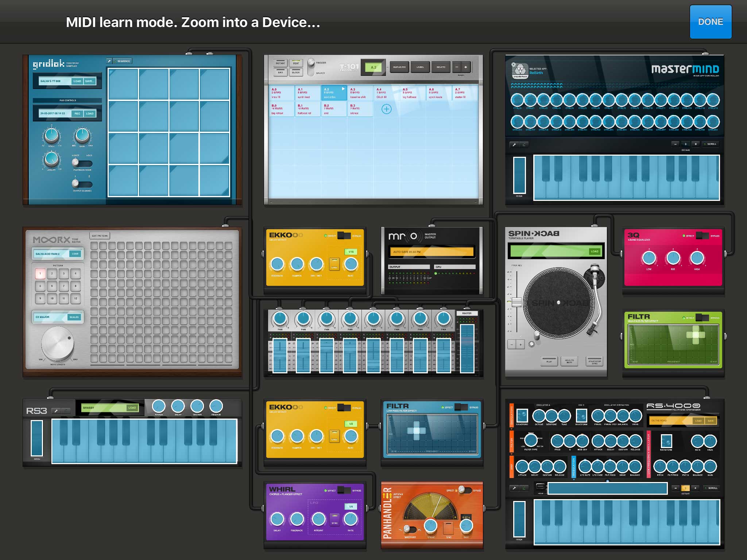Select Oscillator A waveform tile on the RS-4000
The image size is (747, 560).
point(522,416)
